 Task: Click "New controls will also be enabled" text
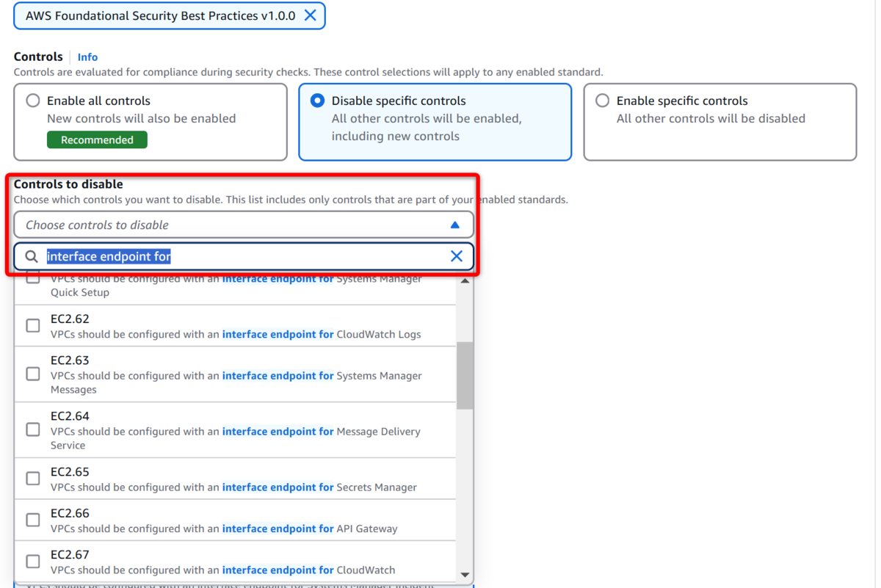coord(142,118)
